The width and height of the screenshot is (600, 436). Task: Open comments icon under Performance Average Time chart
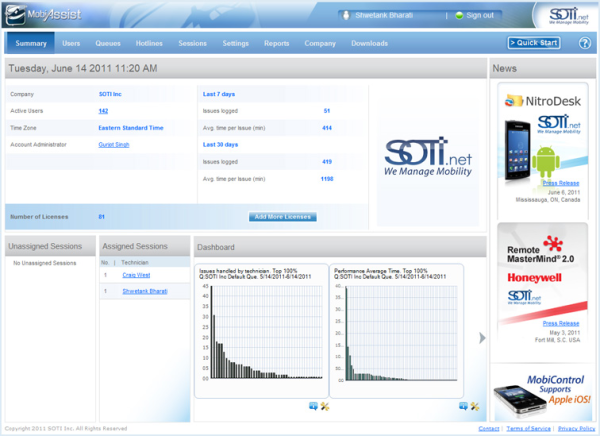pyautogui.click(x=463, y=406)
